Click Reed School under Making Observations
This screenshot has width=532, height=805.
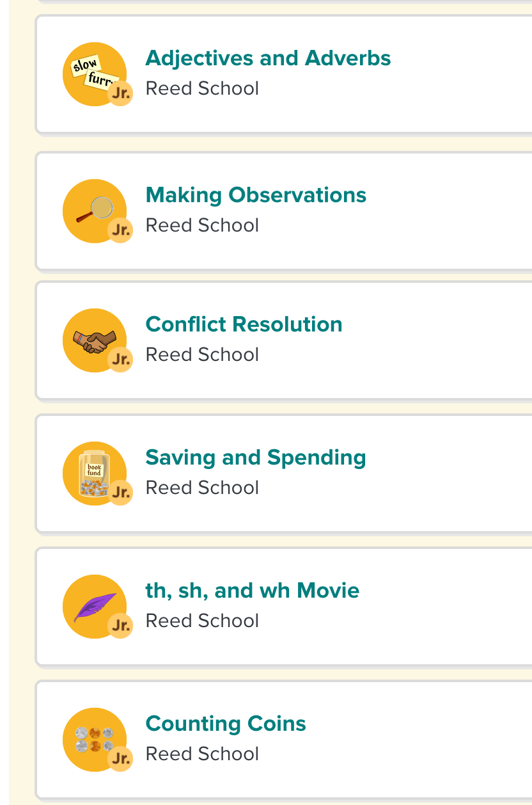202,225
